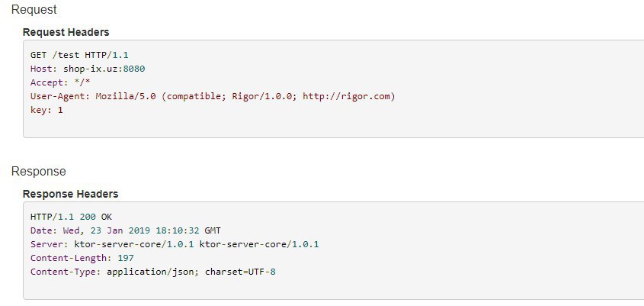This screenshot has width=644, height=306.
Task: Click the HTTP/1.1 200 OK status line
Action: (x=71, y=217)
